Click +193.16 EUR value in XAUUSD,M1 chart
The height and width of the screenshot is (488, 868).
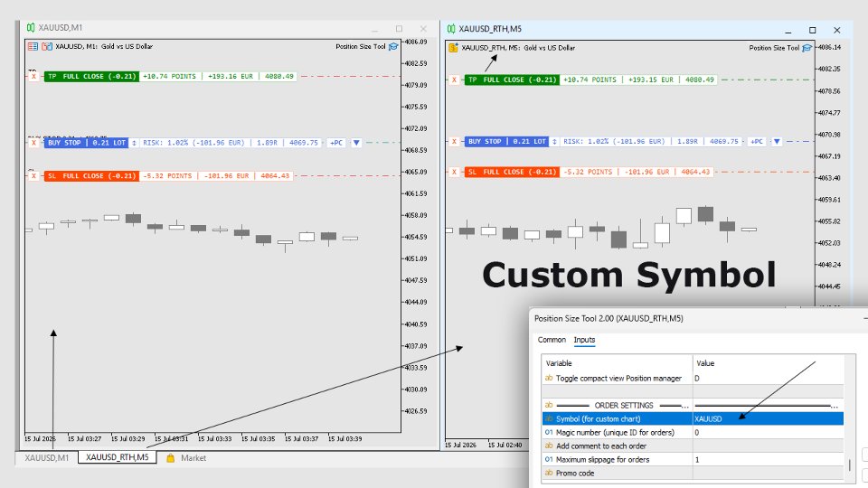click(231, 76)
